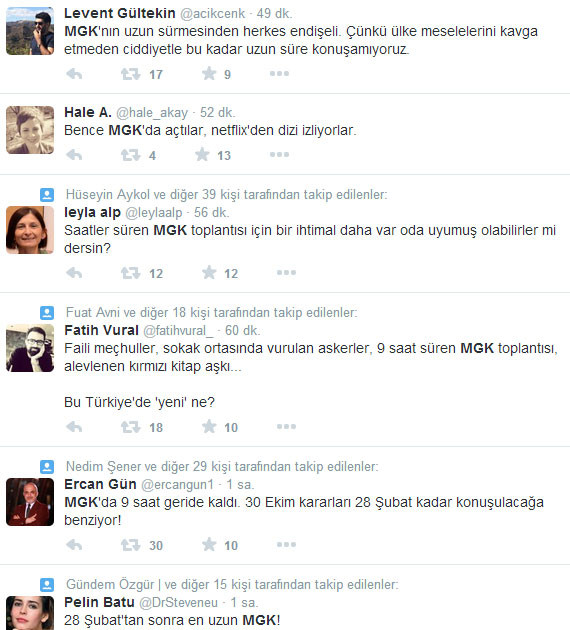Click follower icon beside Hüseyin Aykol notice
Image resolution: width=570 pixels, height=630 pixels.
point(47,195)
